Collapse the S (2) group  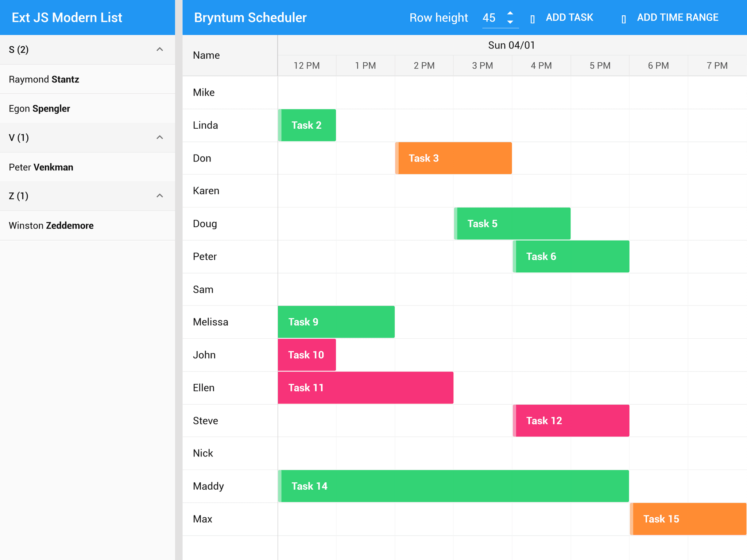pos(159,50)
